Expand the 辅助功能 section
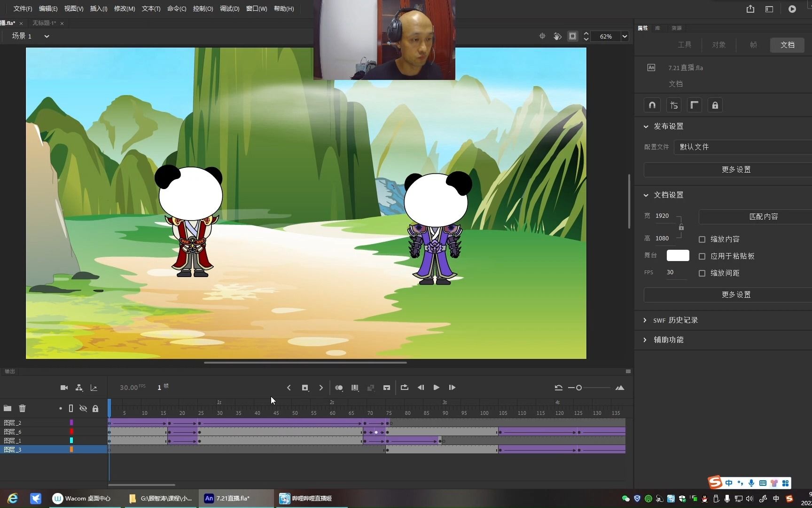 pos(645,340)
